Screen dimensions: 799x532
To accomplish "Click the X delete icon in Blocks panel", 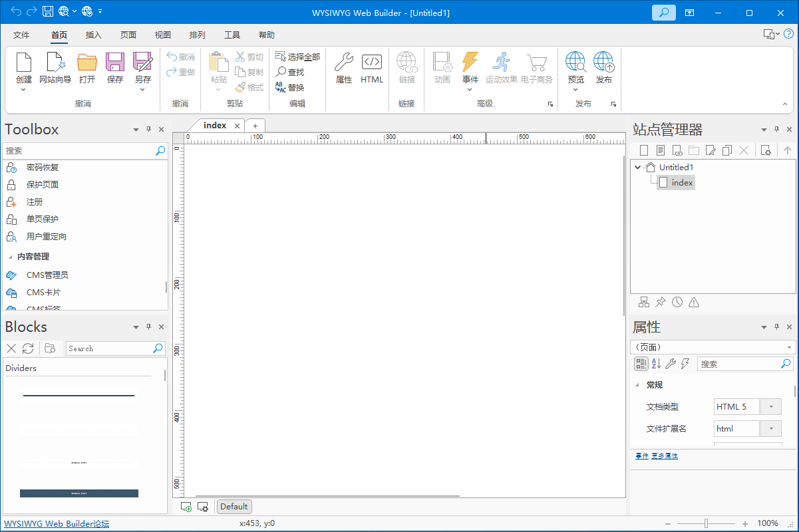I will (11, 348).
